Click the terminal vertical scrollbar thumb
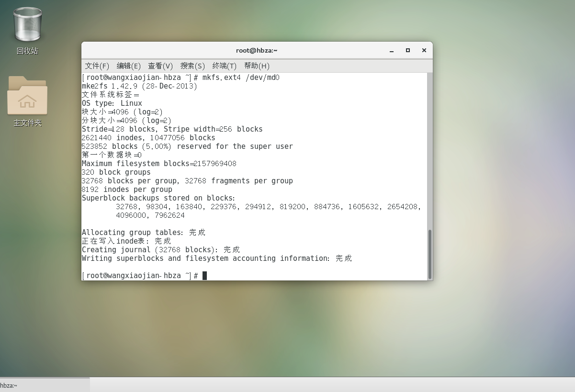The height and width of the screenshot is (392, 575). [430, 254]
